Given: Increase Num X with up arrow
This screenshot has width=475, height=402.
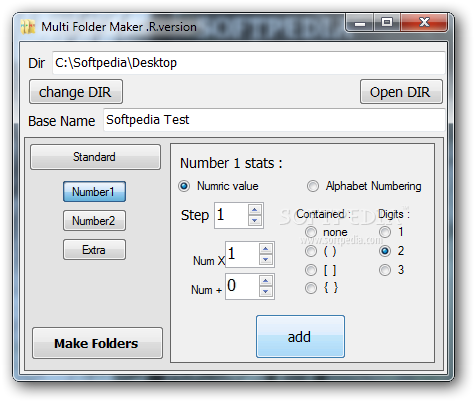Looking at the screenshot, I should pyautogui.click(x=266, y=249).
